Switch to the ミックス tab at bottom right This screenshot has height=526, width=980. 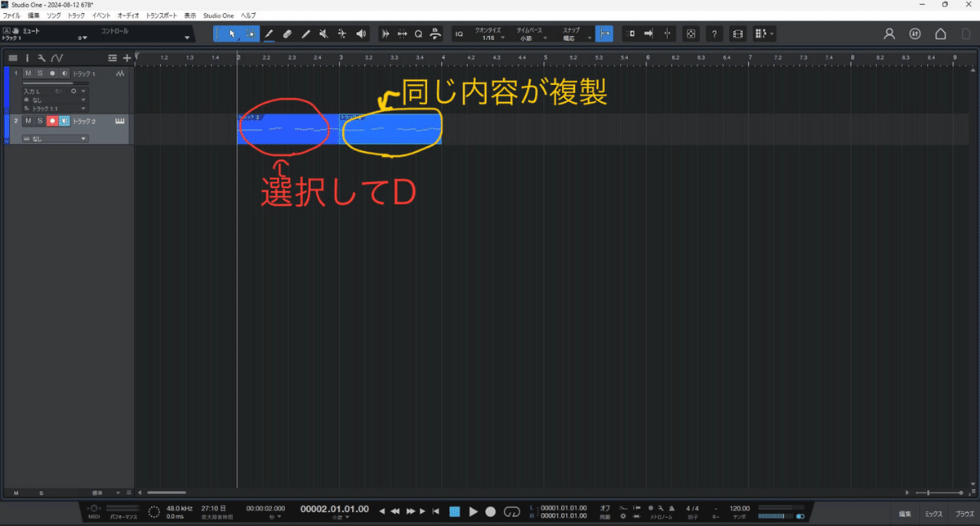[x=932, y=514]
